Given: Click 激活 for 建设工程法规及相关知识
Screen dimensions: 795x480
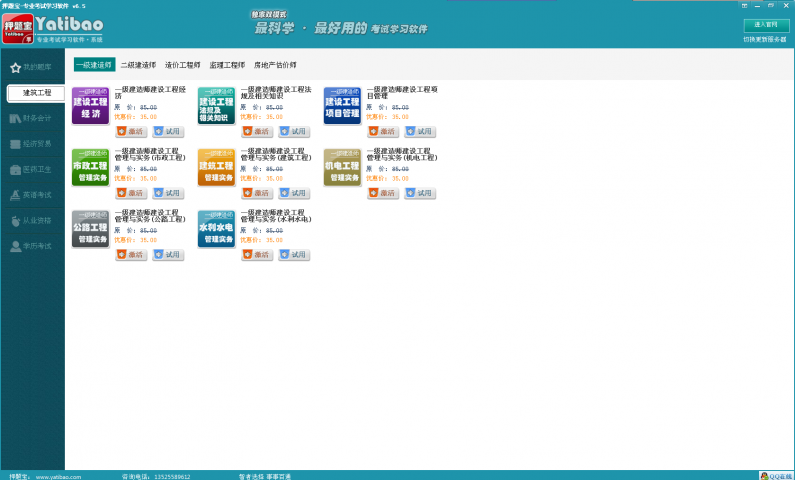Looking at the screenshot, I should [x=257, y=131].
